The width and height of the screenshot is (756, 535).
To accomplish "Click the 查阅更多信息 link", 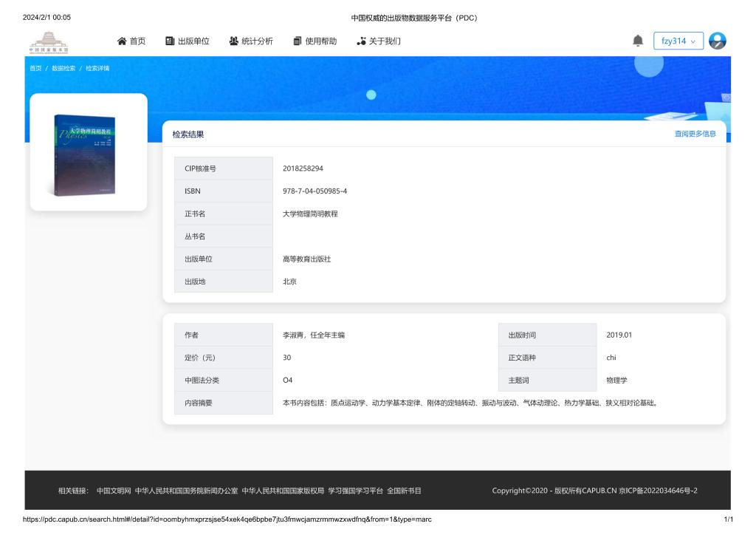I will (x=695, y=134).
